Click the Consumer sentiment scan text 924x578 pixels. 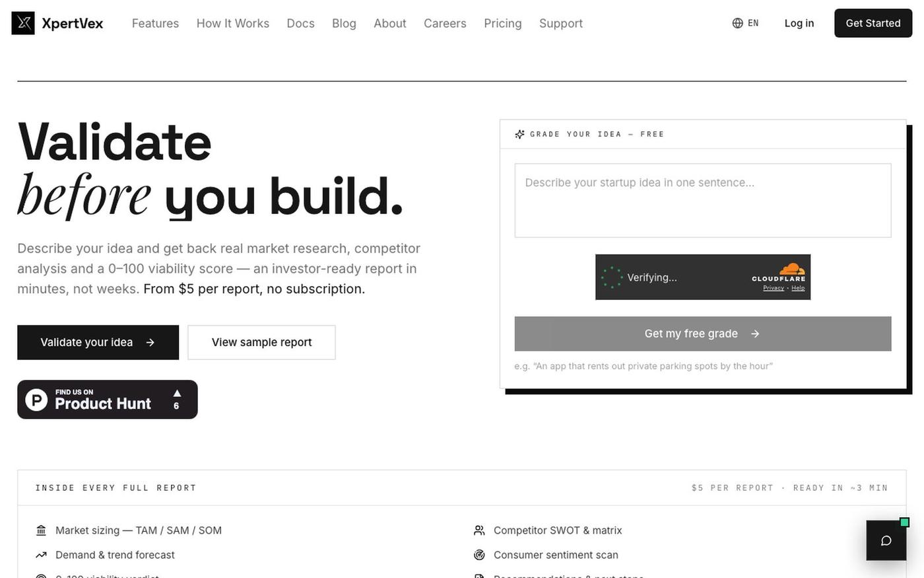pos(556,555)
